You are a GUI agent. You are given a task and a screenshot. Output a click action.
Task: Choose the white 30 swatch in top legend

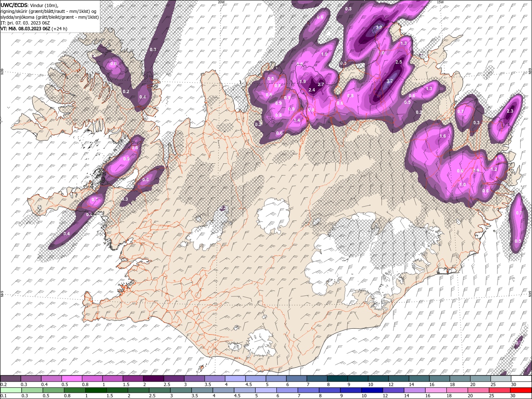coord(521,379)
